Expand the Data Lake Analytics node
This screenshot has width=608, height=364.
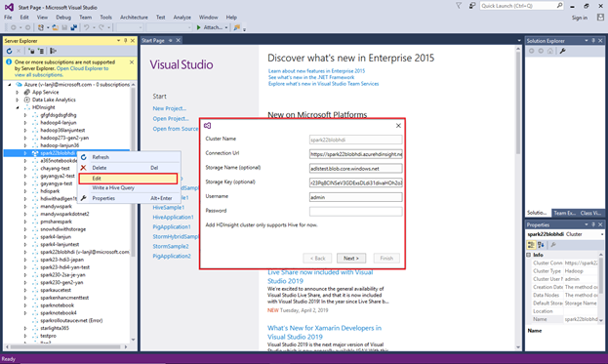click(17, 100)
